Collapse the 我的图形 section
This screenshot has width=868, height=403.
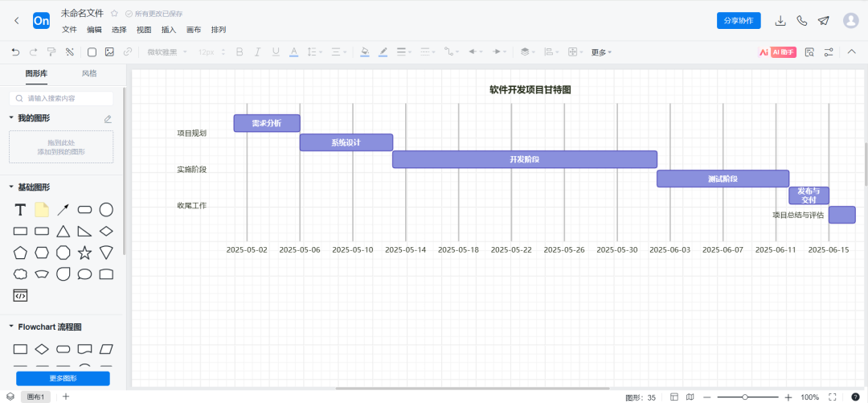point(11,117)
